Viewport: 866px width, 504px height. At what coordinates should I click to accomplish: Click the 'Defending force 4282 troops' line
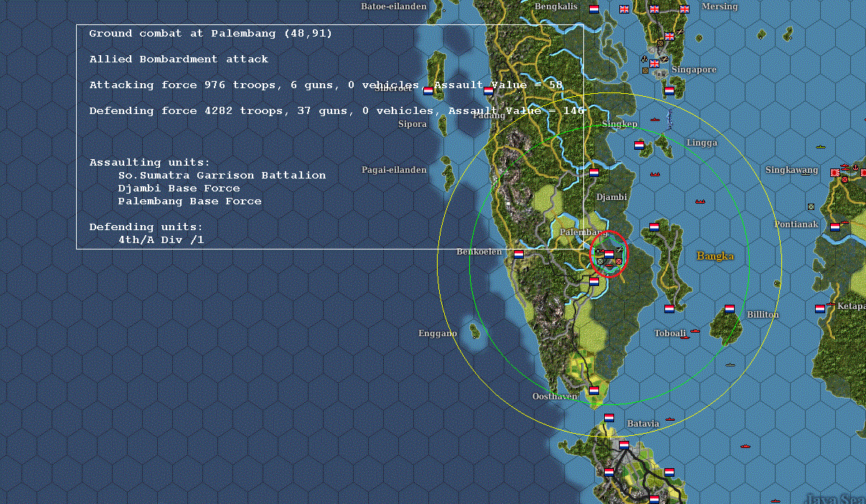tap(336, 111)
